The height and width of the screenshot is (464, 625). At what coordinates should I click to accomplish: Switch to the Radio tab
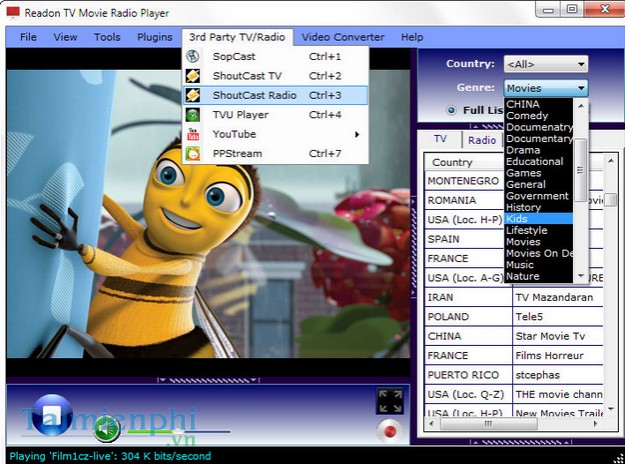pyautogui.click(x=482, y=140)
